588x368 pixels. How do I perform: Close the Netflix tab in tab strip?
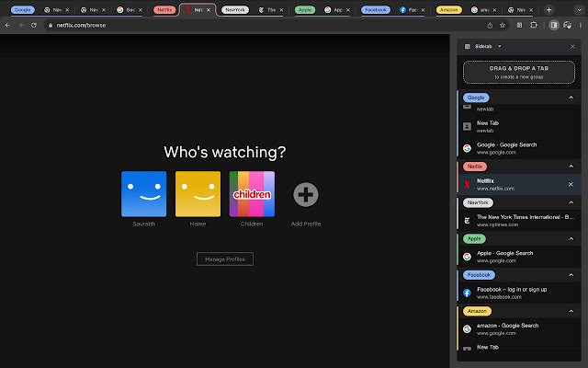pos(209,10)
